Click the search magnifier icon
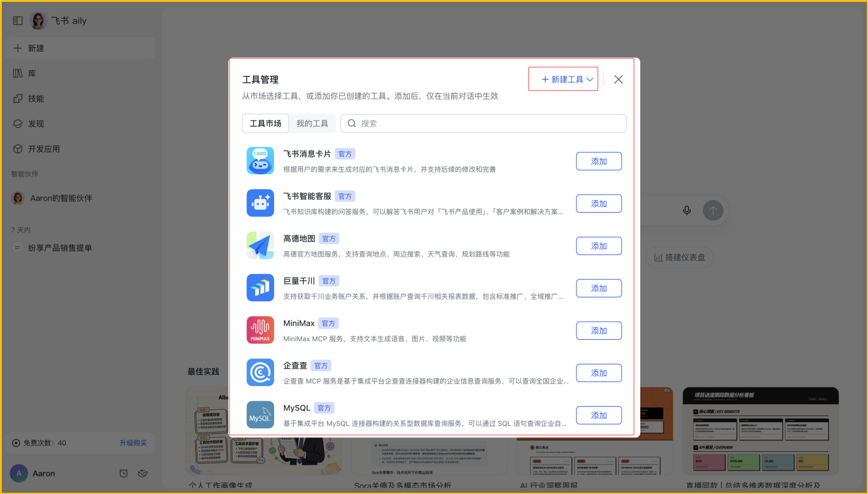 (x=352, y=123)
